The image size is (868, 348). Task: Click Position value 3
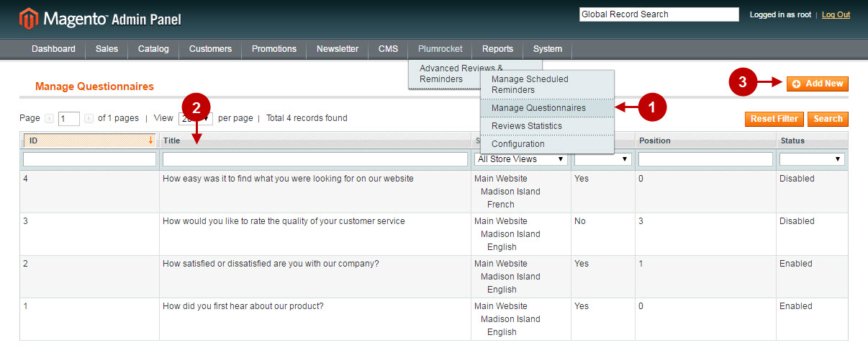[641, 221]
